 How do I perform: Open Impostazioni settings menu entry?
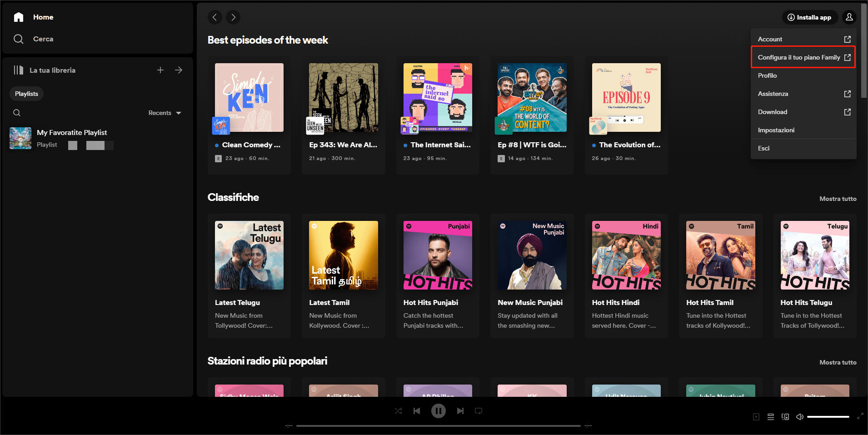pos(803,130)
